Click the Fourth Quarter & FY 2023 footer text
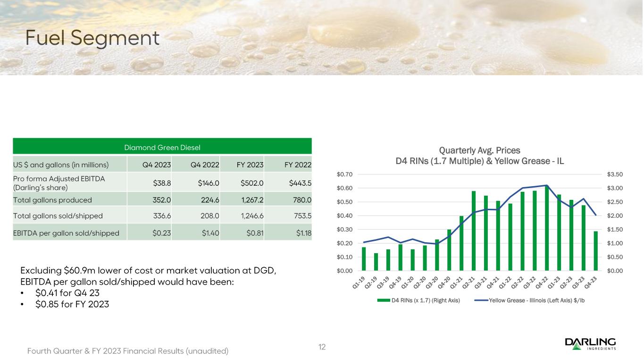Screen dimensions: 644x362 pyautogui.click(x=128, y=351)
